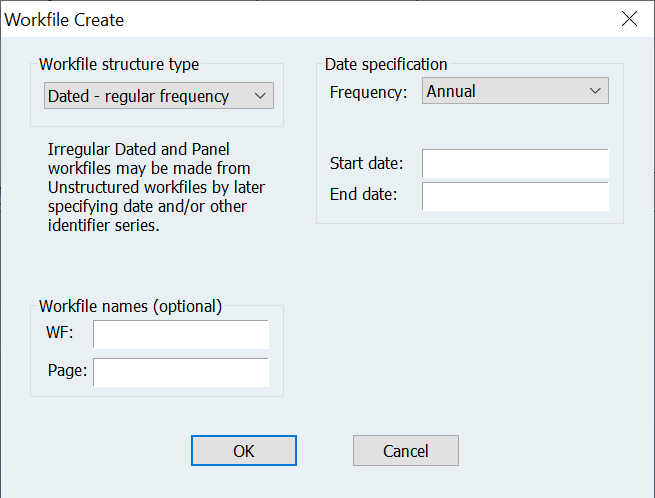Click the arrow beside 'Dated - regular frequency'
This screenshot has height=498, width=655.
260,96
